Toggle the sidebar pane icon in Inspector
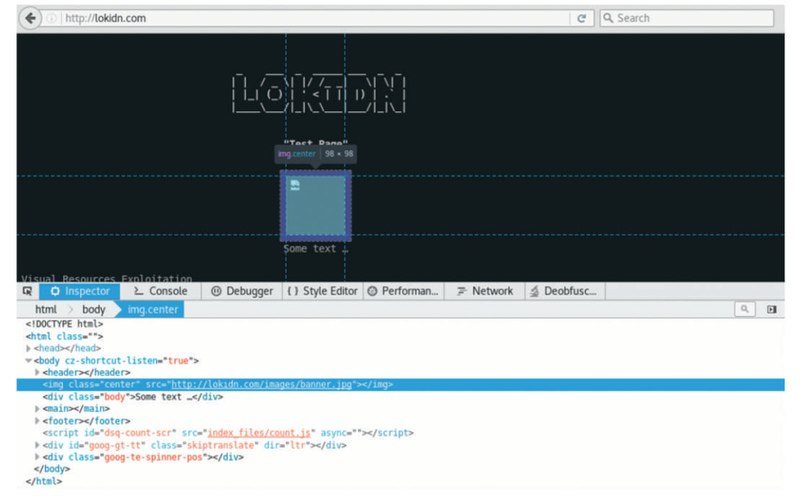Screen dimensions: 807x498 click(x=771, y=309)
